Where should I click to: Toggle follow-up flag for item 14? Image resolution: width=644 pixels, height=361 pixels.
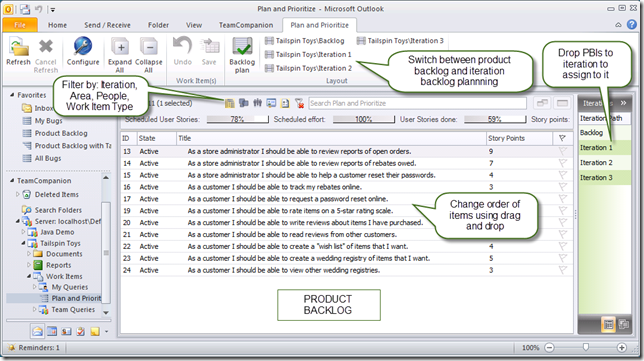click(562, 163)
